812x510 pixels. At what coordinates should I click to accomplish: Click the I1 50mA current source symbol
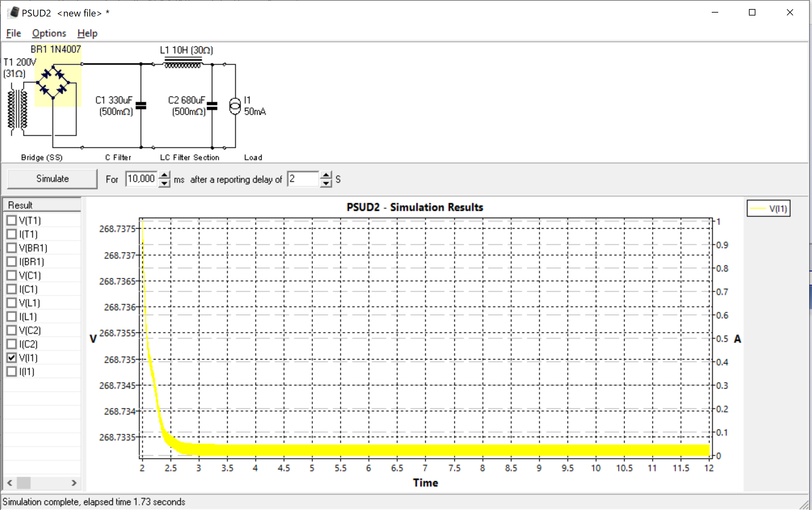(x=235, y=107)
